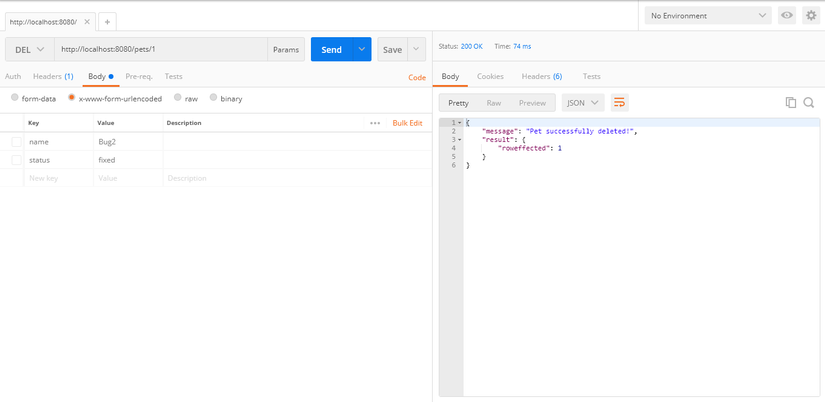Open the response Headers (6) tab
This screenshot has height=402, width=825.
click(542, 77)
